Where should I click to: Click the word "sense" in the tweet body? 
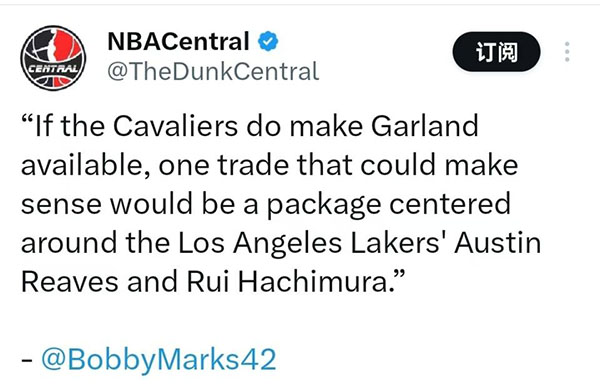click(x=61, y=205)
